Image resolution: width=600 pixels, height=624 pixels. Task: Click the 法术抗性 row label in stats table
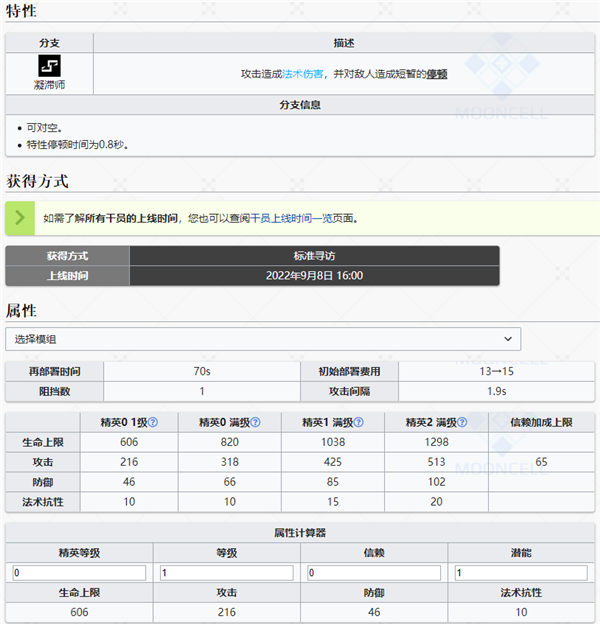[43, 502]
